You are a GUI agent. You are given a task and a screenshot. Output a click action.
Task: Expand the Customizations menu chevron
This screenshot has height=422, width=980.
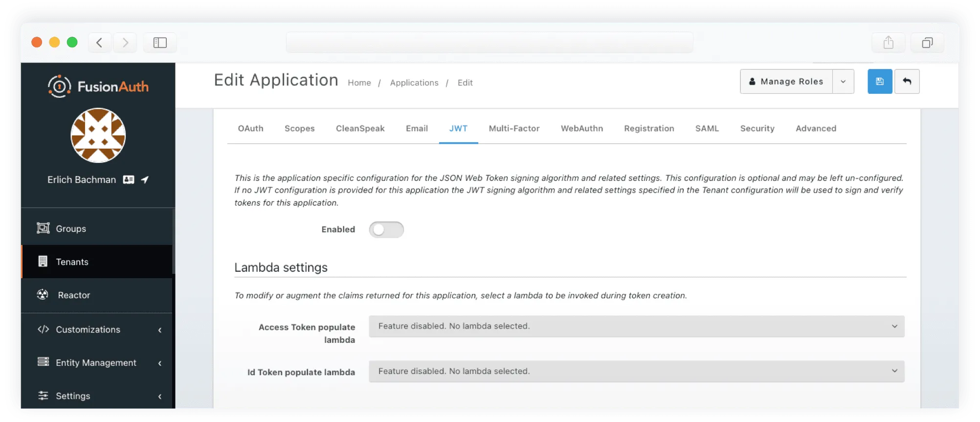pyautogui.click(x=160, y=330)
